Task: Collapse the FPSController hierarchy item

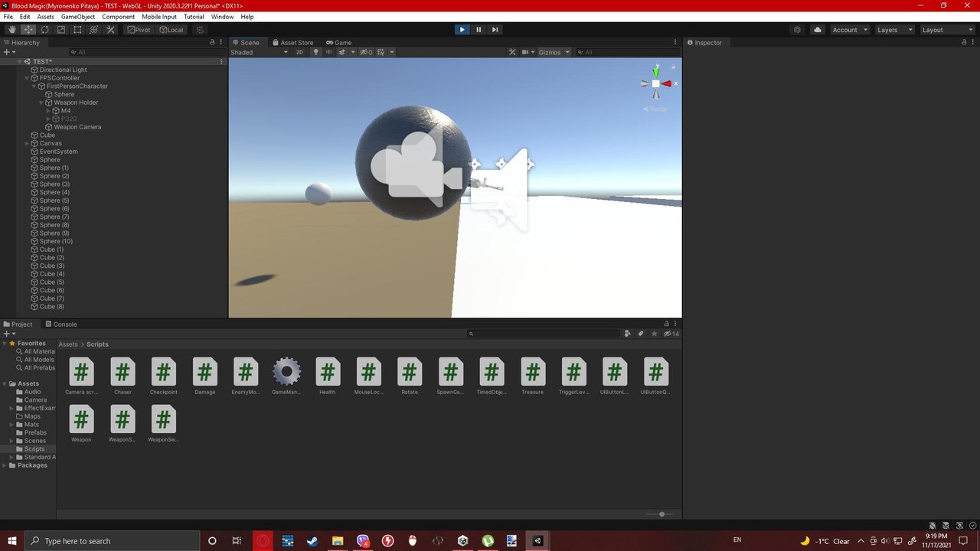Action: [27, 78]
